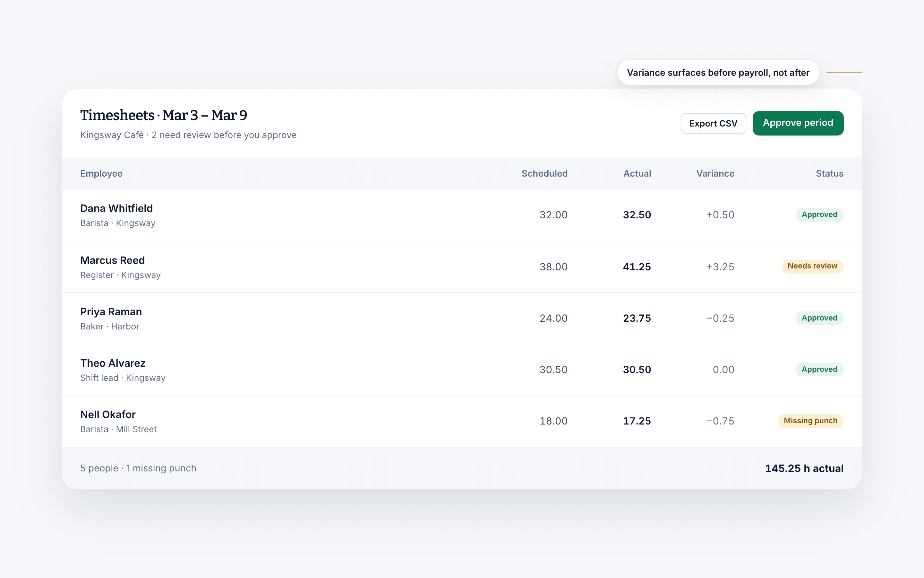
Task: Select scheduled value 32.00
Action: click(554, 215)
